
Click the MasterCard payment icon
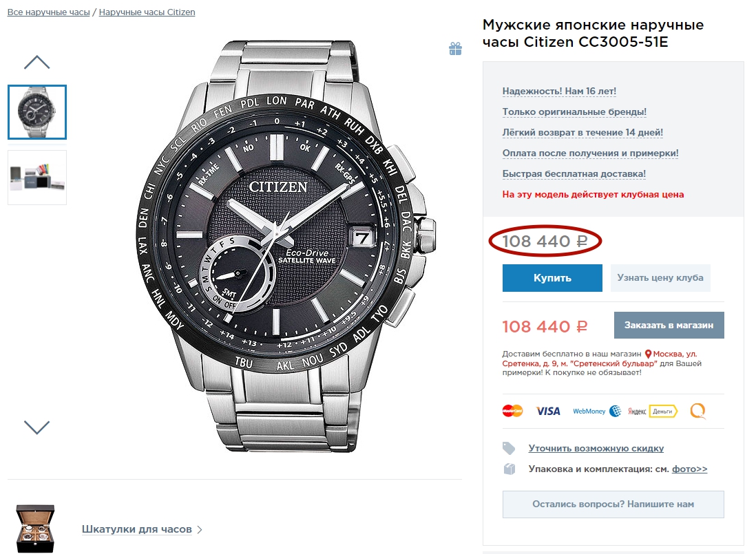[512, 411]
